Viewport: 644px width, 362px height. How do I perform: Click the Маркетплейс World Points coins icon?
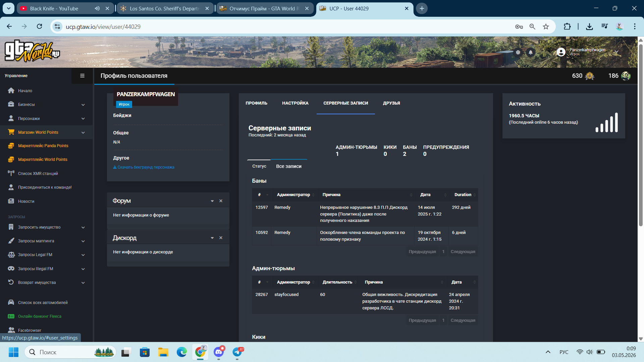coord(11,160)
